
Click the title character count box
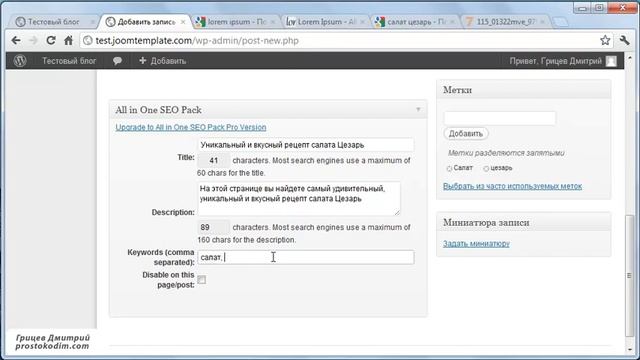coord(213,160)
